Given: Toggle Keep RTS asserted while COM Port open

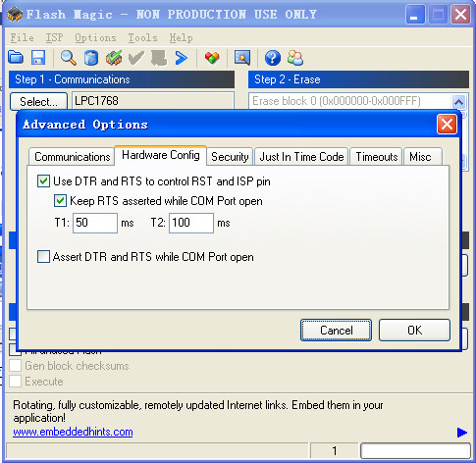Looking at the screenshot, I should click(60, 200).
